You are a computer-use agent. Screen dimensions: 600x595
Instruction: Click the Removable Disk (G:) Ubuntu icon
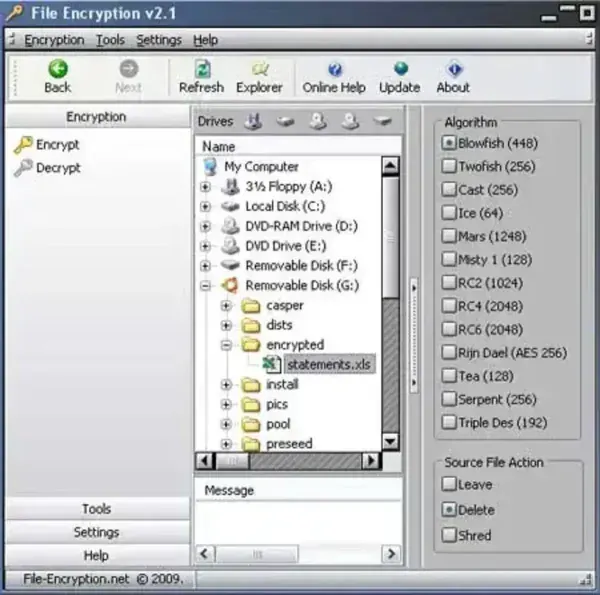tap(230, 285)
